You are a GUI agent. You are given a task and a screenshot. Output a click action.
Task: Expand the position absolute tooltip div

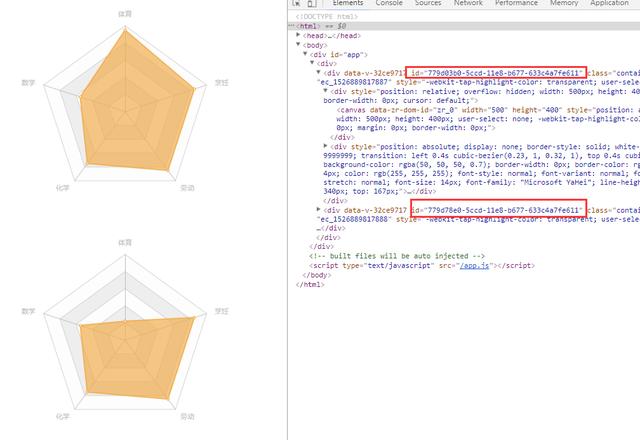pos(325,145)
